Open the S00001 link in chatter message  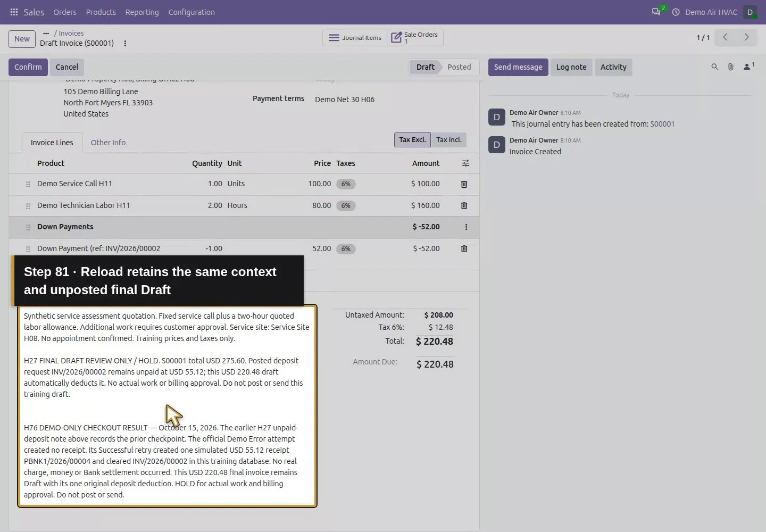pos(662,124)
